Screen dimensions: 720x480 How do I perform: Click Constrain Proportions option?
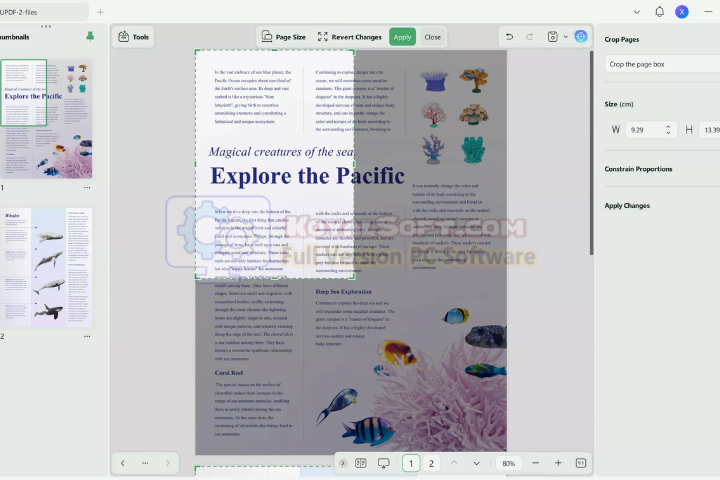coord(638,169)
